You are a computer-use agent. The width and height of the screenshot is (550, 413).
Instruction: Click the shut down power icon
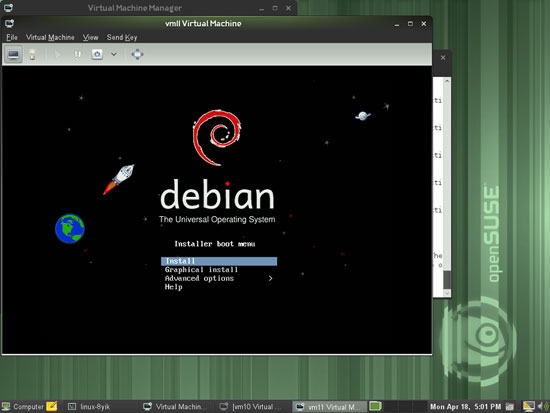(x=97, y=54)
